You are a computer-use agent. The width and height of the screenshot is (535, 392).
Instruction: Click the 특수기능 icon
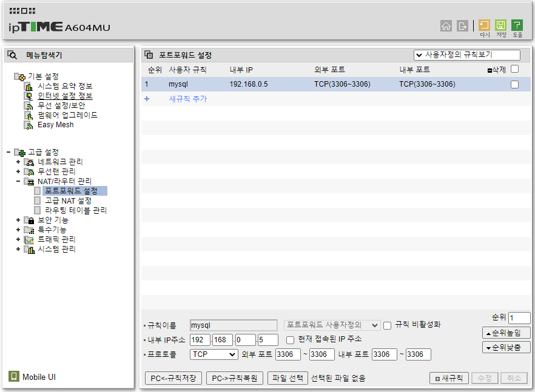coord(29,230)
